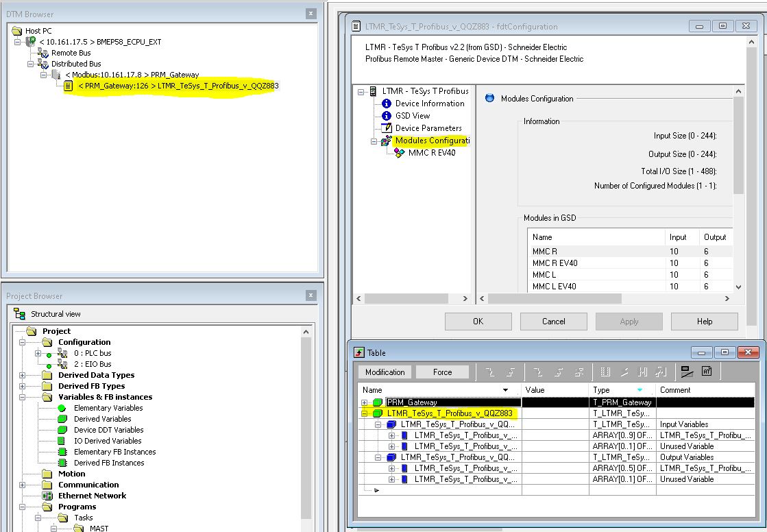The image size is (767, 532).
Task: Click the Value column header in Table
Action: pos(555,390)
